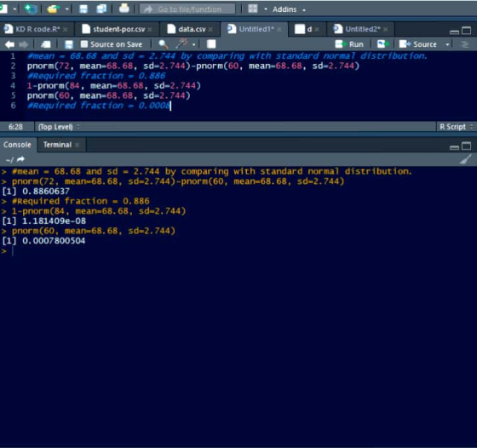Clear the console with the broom icon
Viewport: 477px width, 448px height.
(465, 159)
